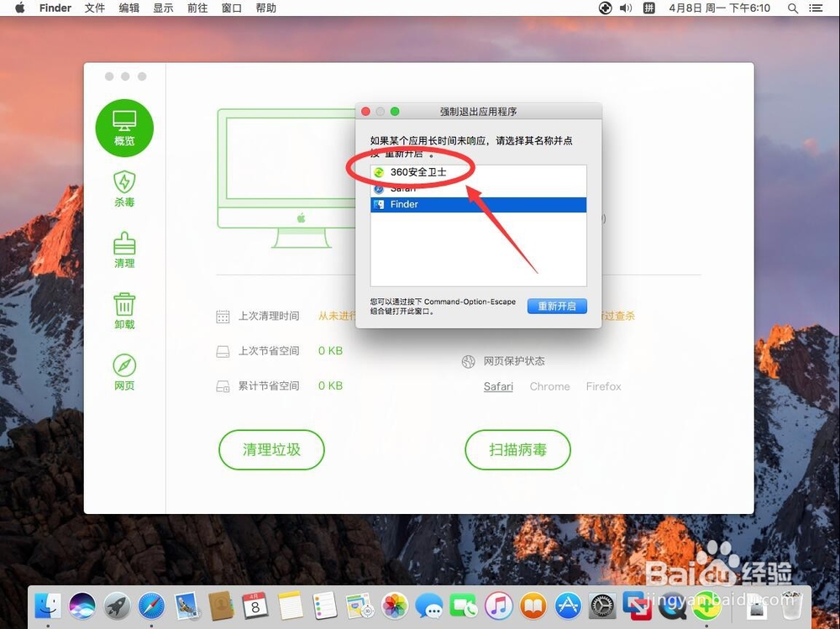Click the 扫描病毒 button
The width and height of the screenshot is (840, 629).
pyautogui.click(x=517, y=449)
